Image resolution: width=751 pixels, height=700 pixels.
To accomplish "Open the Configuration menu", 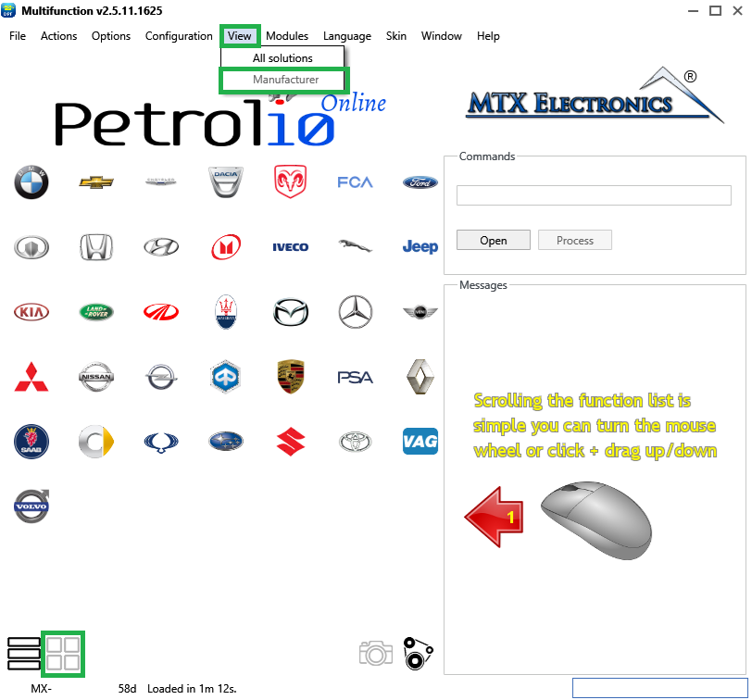I will (179, 36).
